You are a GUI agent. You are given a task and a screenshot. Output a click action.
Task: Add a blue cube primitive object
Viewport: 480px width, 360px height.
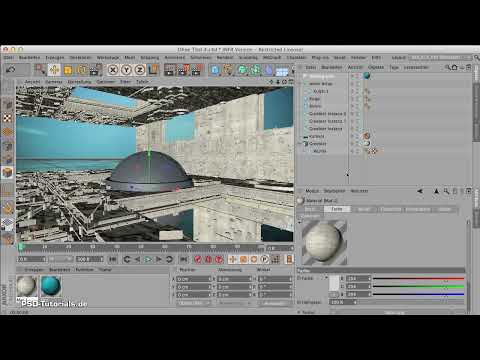tap(215, 70)
